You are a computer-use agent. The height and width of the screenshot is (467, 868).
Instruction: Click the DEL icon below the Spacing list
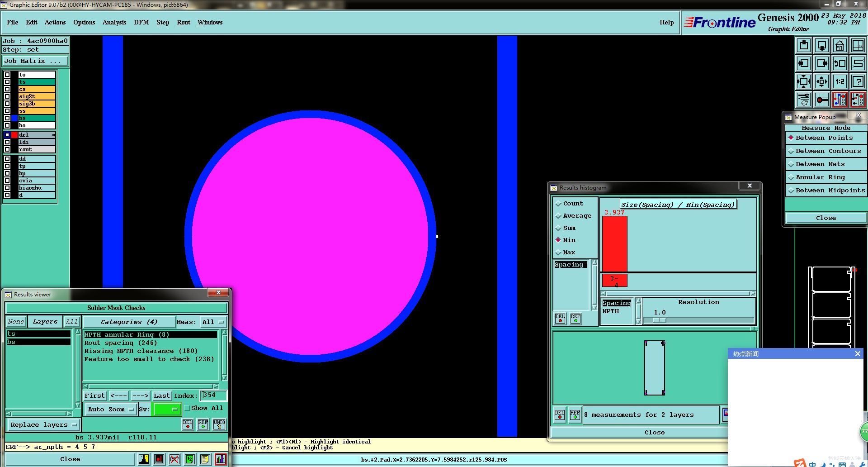coord(560,319)
